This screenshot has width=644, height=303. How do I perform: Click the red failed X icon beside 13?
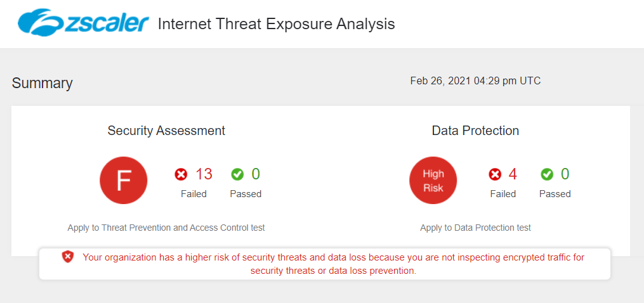(x=181, y=174)
